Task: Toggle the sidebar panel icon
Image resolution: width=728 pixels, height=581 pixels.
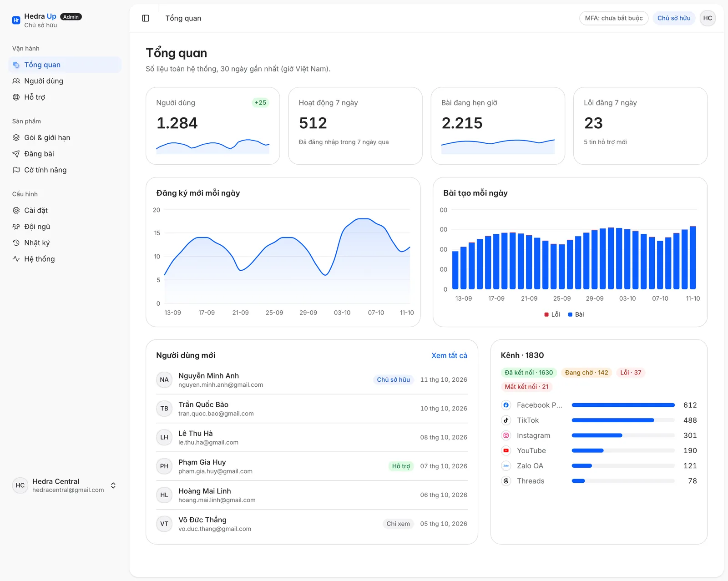Action: click(x=146, y=18)
